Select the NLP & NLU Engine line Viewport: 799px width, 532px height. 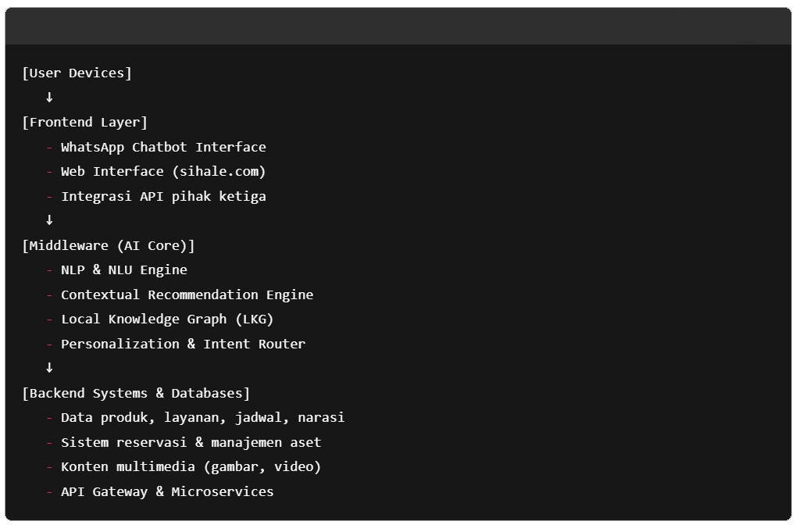(124, 270)
